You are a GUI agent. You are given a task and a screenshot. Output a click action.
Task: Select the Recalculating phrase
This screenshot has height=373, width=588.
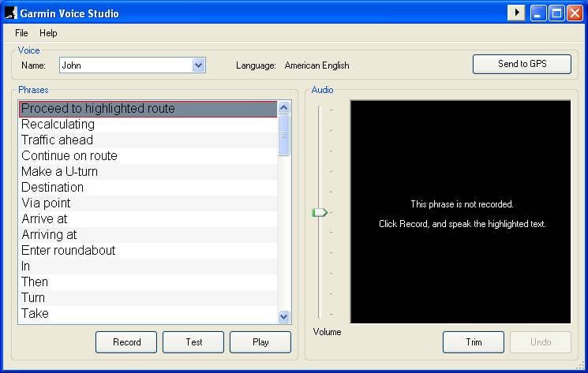coord(58,125)
